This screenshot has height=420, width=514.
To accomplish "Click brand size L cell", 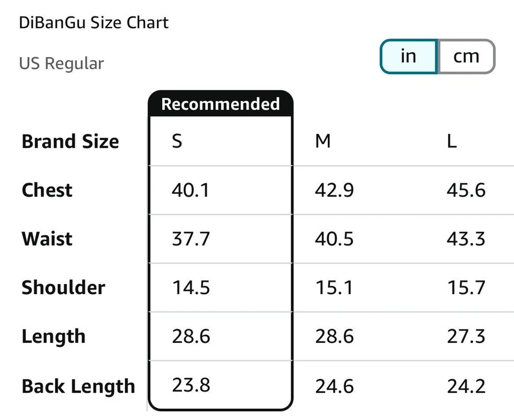I will 452,141.
